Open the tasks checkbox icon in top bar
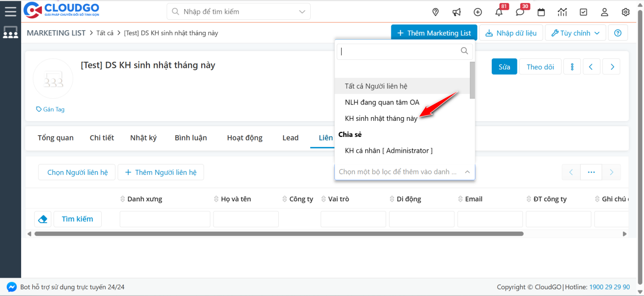644x296 pixels. coord(583,12)
